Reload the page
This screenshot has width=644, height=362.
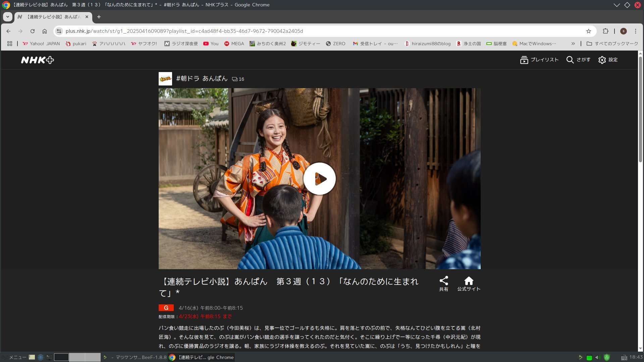[x=33, y=31]
